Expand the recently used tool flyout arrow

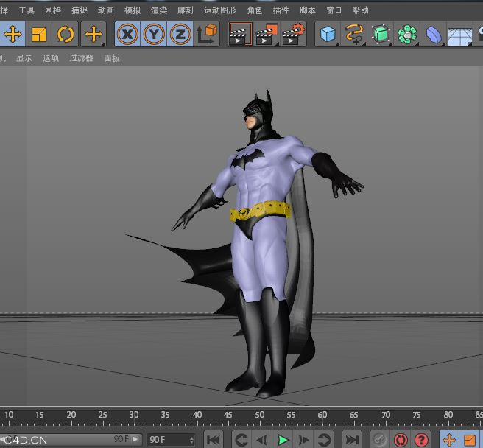(x=104, y=44)
